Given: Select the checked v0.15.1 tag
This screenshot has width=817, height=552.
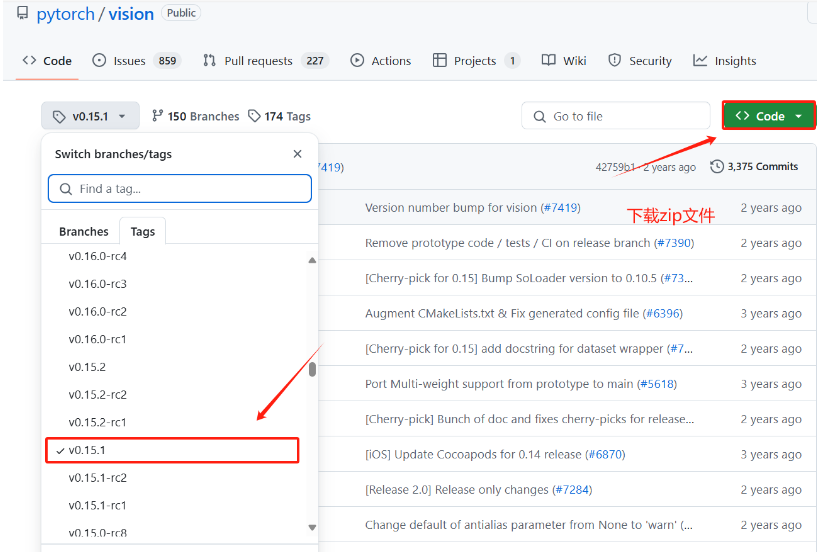Looking at the screenshot, I should pos(172,450).
